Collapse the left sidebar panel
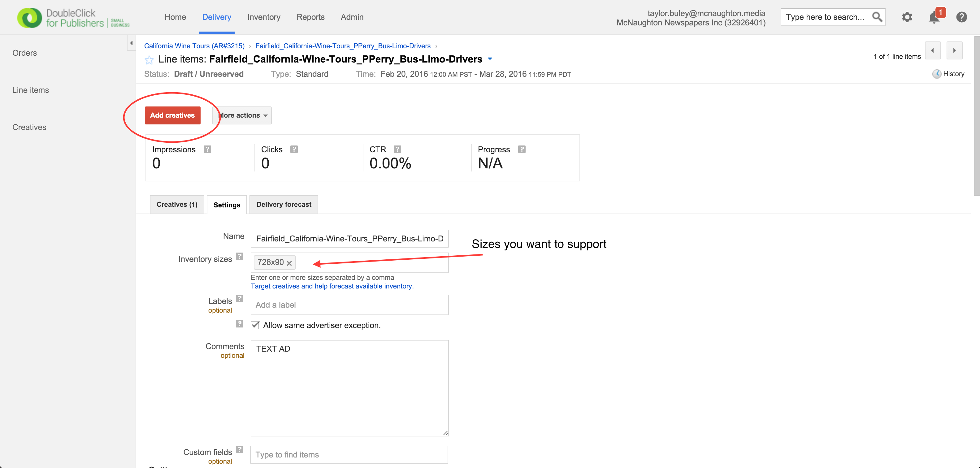The width and height of the screenshot is (980, 468). (131, 43)
